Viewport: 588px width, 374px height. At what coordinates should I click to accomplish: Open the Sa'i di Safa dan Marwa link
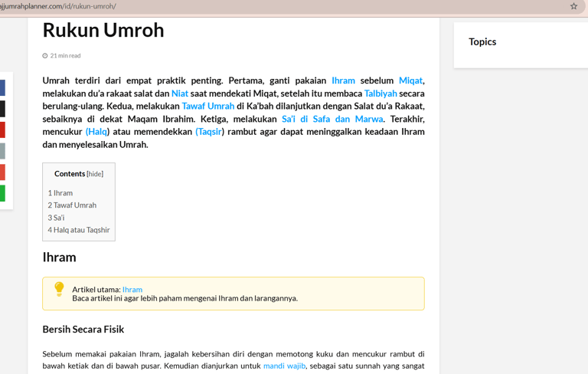coord(332,119)
